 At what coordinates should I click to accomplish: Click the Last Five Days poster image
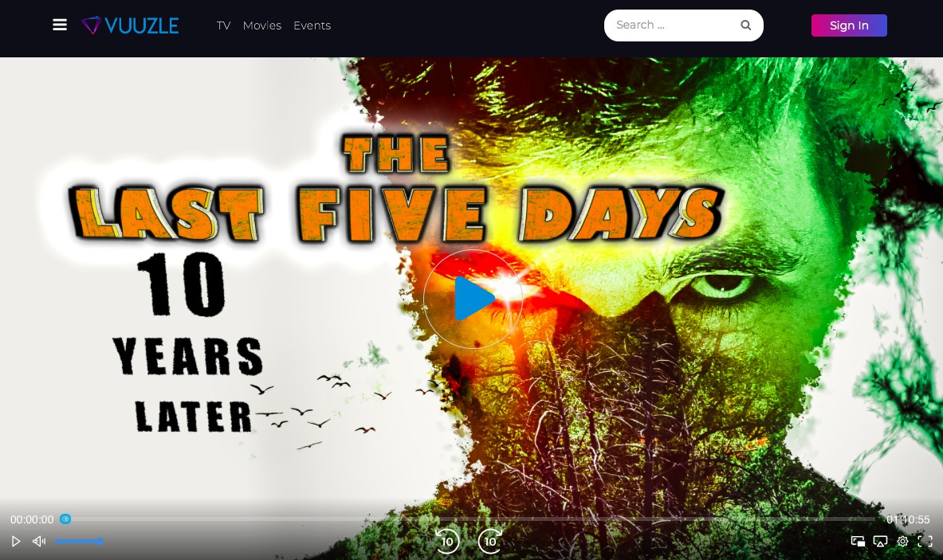tap(472, 278)
